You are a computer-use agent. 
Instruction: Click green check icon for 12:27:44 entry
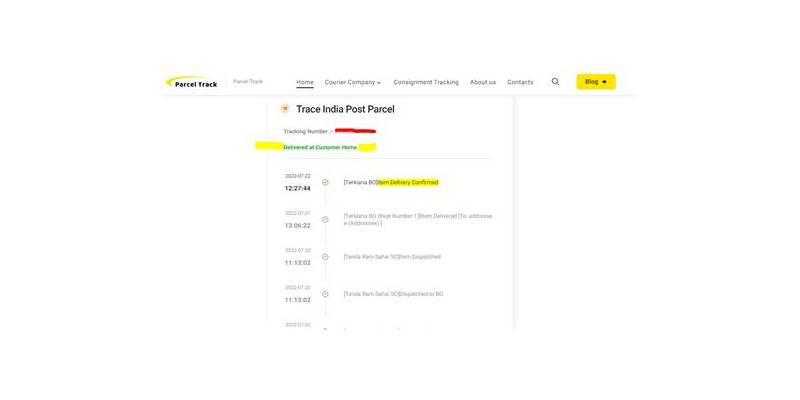(x=325, y=182)
